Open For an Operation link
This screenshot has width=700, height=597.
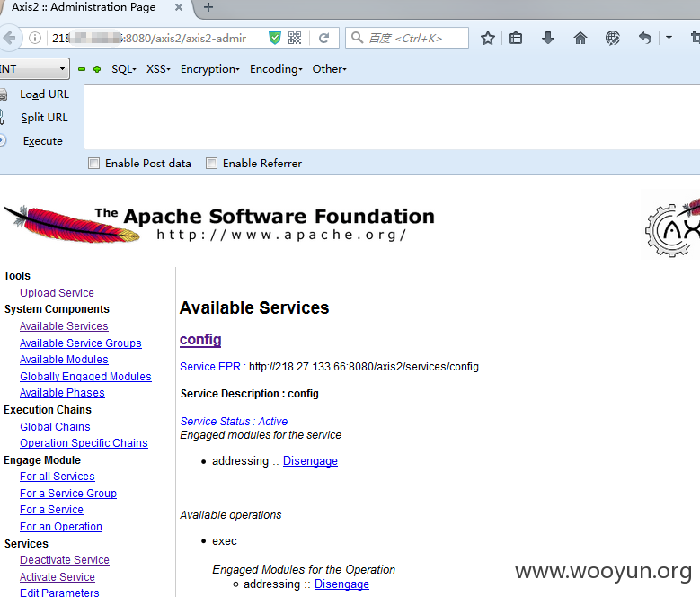61,527
